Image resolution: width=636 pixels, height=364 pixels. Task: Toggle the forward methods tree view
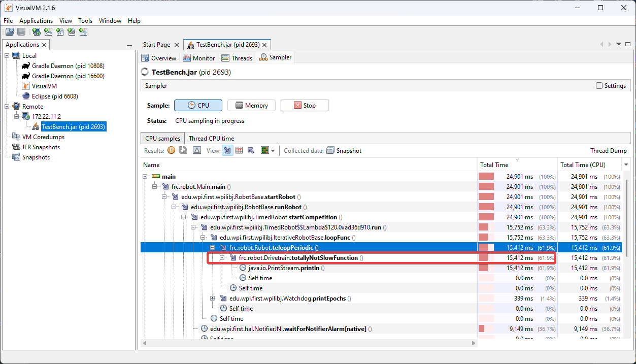pos(227,150)
